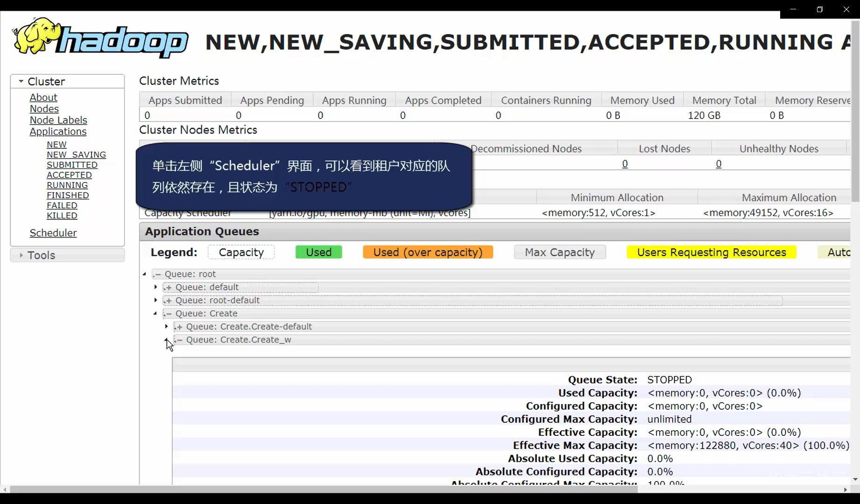The image size is (860, 504).
Task: View SUBMITTED applications
Action: 72,165
